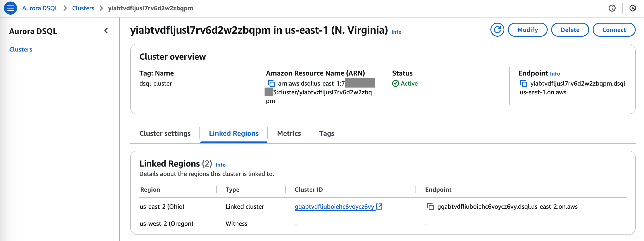Open Aurora DSQL breadcrumb link
This screenshot has height=241, width=644.
coord(40,8)
